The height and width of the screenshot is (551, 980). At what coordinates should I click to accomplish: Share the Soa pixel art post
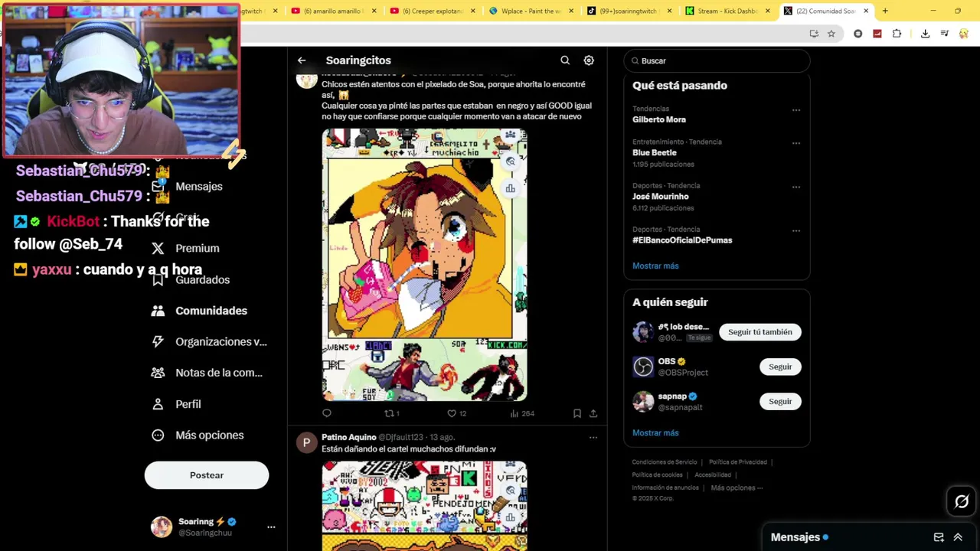coord(593,413)
